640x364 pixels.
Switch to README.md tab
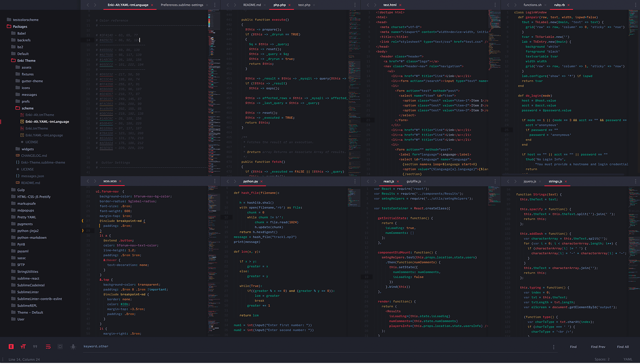pos(252,5)
